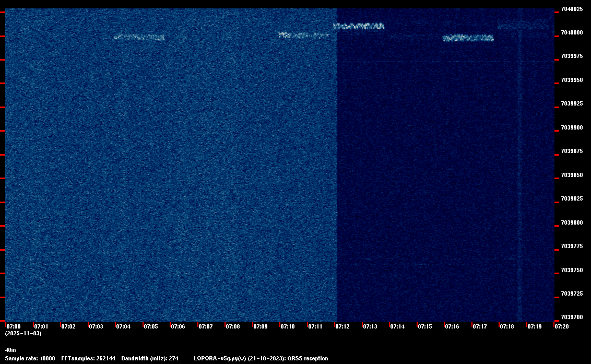This screenshot has width=591, height=364.
Task: Click the 7039725 frequency label
Action: (572, 293)
